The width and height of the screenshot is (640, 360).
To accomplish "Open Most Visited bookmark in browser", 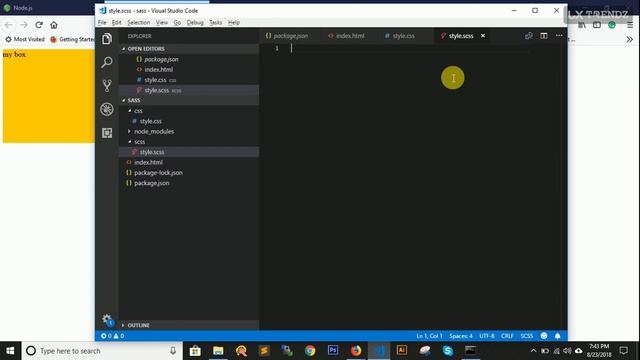I will click(25, 39).
